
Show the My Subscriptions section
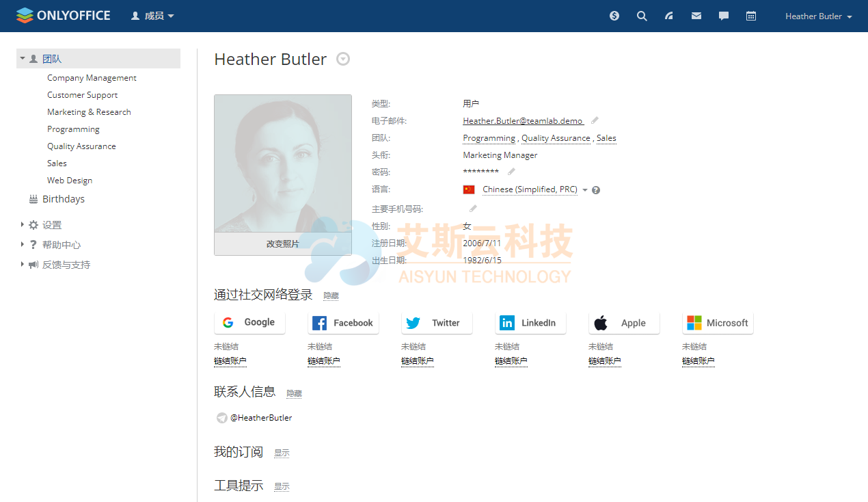pos(282,453)
